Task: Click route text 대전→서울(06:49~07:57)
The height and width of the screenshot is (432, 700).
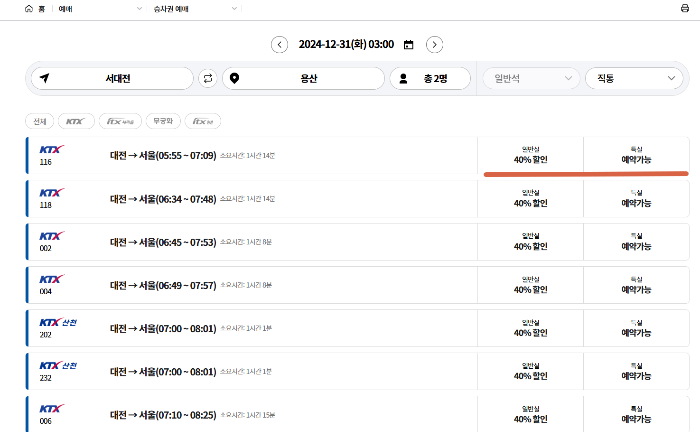Action: [x=163, y=286]
